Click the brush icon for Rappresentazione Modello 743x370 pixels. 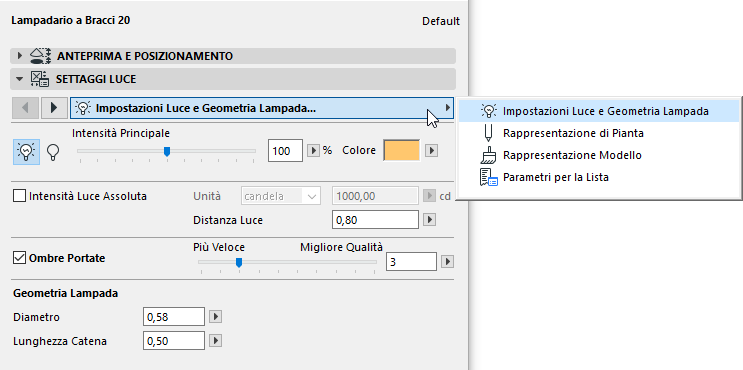click(488, 155)
